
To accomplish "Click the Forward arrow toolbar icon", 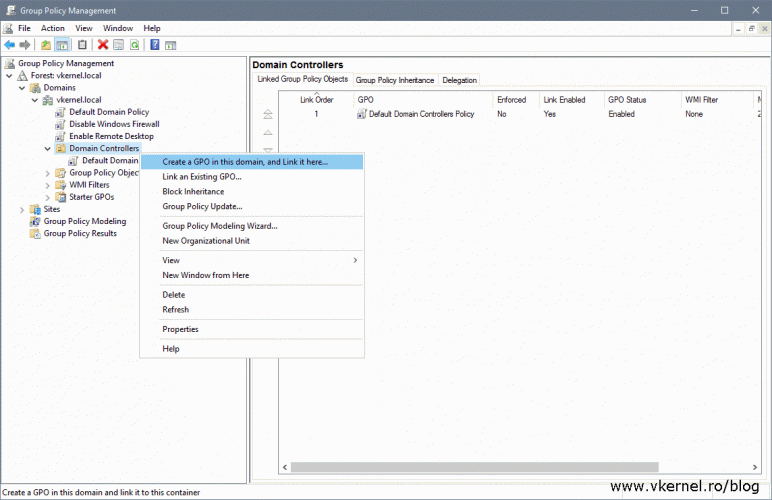I will tap(25, 45).
